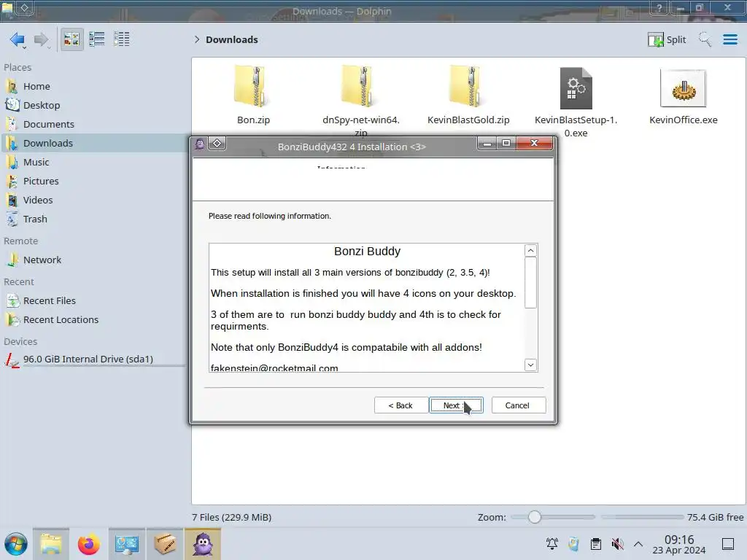
Task: Open Documents in Places panel
Action: (93, 124)
